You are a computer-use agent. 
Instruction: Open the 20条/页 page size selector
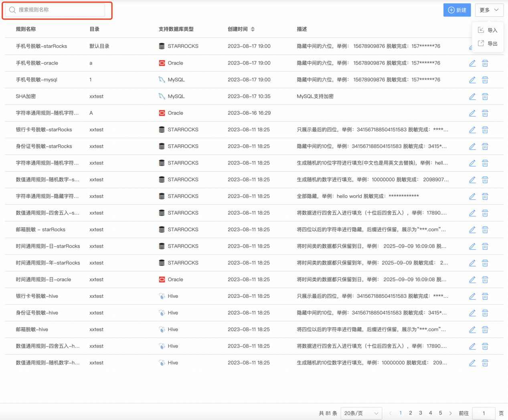361,413
